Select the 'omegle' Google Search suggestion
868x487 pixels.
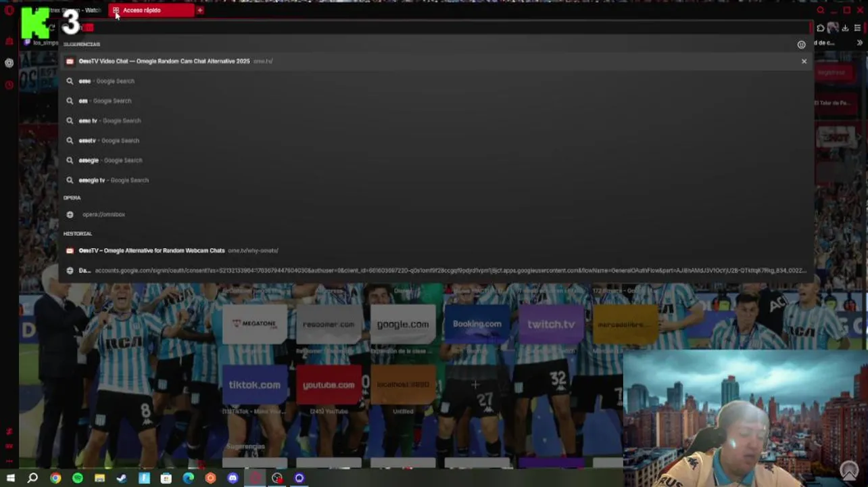coord(436,160)
